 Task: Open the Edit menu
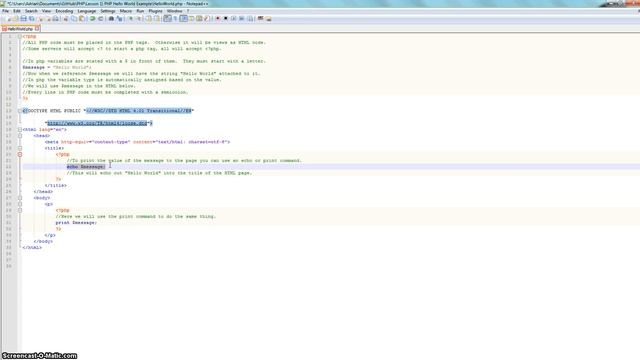(x=17, y=11)
